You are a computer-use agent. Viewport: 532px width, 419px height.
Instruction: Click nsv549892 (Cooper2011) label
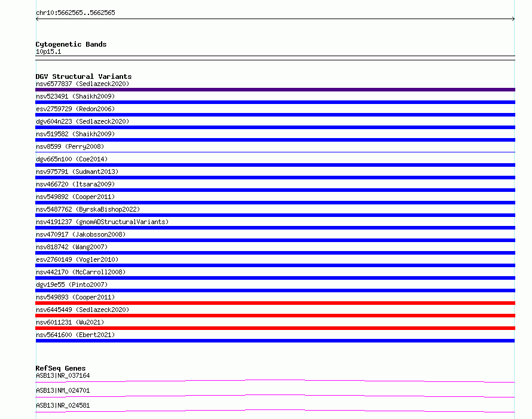pyautogui.click(x=75, y=197)
